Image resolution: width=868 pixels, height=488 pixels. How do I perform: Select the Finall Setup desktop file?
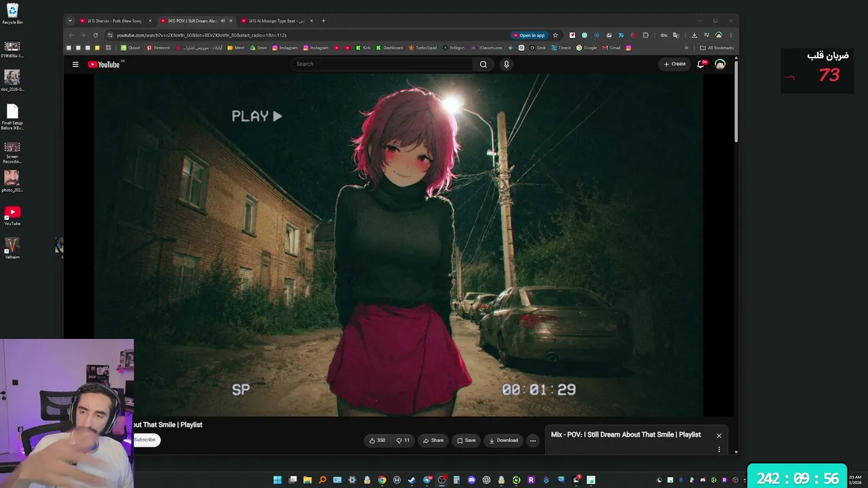point(12,117)
